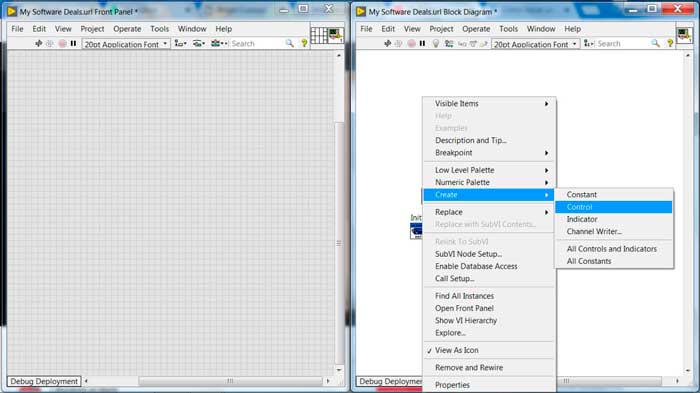Click Front Panel horizontal scrollbar thumb
Image resolution: width=700 pixels, height=393 pixels.
coord(230,381)
